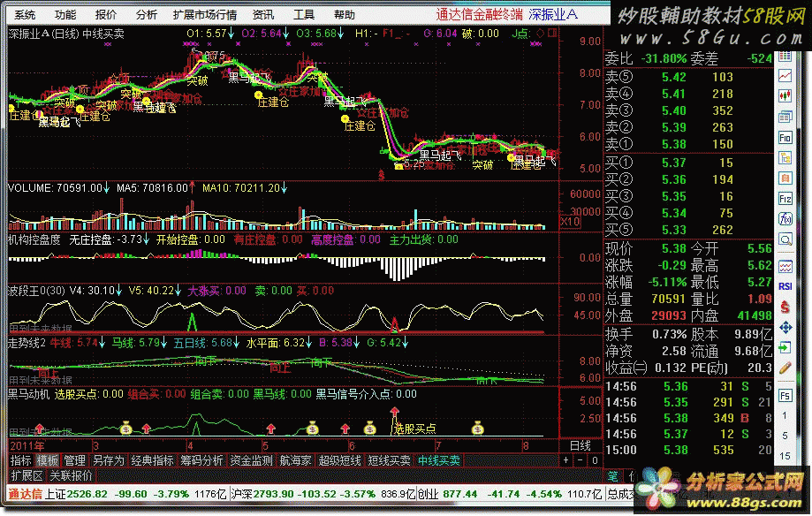812x516 pixels.
Task: Switch to the 笔 tick tab
Action: [x=612, y=475]
